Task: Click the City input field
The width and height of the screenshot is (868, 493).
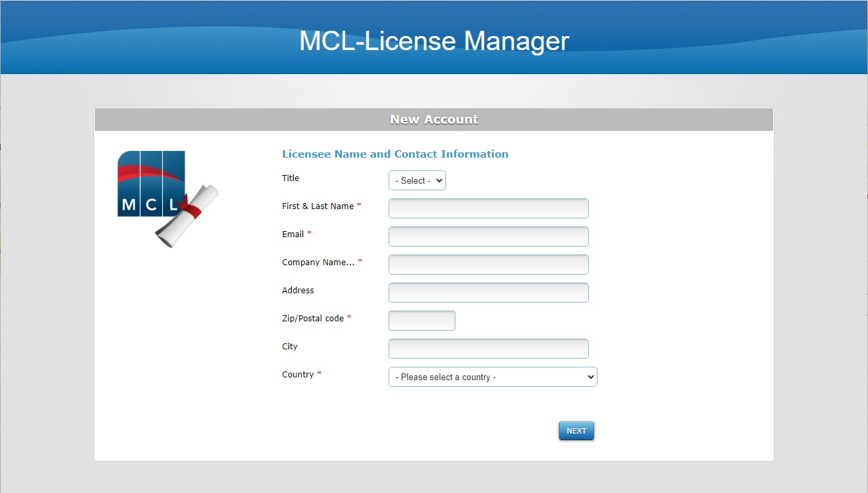Action: pyautogui.click(x=489, y=349)
